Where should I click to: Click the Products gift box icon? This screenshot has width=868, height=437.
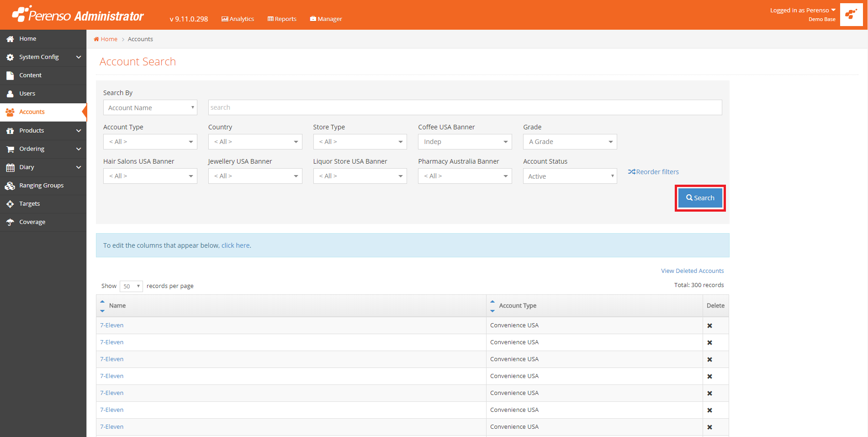(x=10, y=131)
